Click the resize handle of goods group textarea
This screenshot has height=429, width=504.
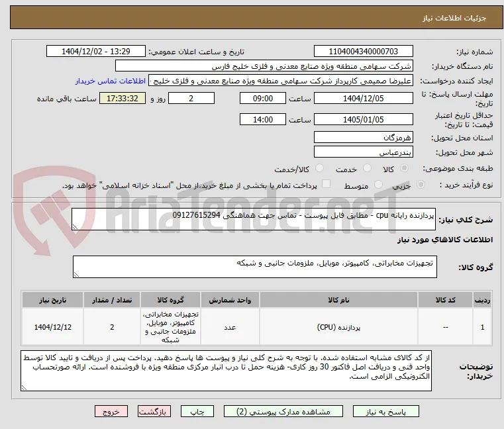(76, 275)
